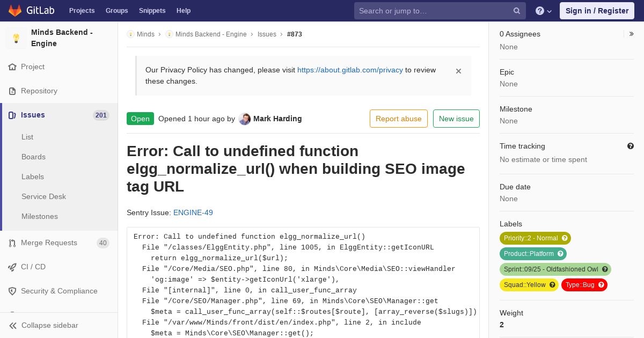Screen dimensions: 644x338
Task: Dismiss the Privacy Policy notice
Action: point(458,71)
